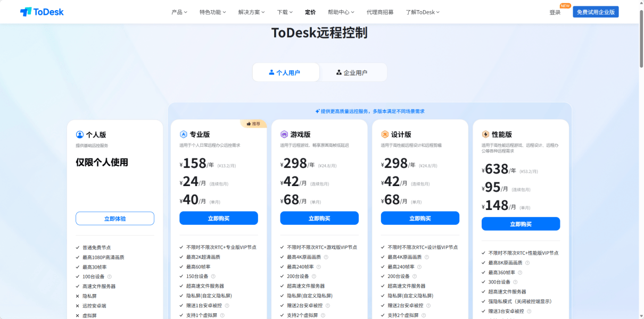Click the ToDesk logo in header
This screenshot has height=319, width=644.
42,12
